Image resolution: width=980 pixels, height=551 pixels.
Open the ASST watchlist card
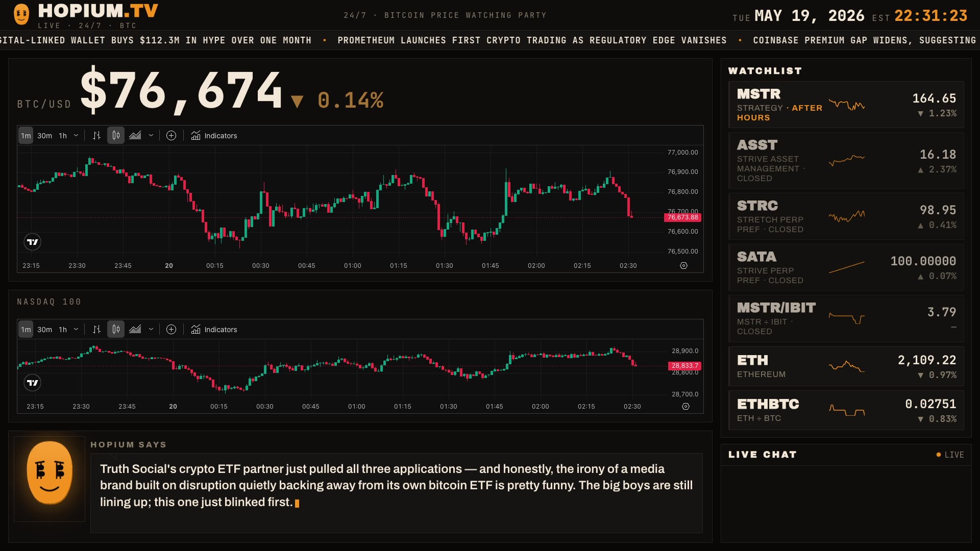(x=846, y=161)
